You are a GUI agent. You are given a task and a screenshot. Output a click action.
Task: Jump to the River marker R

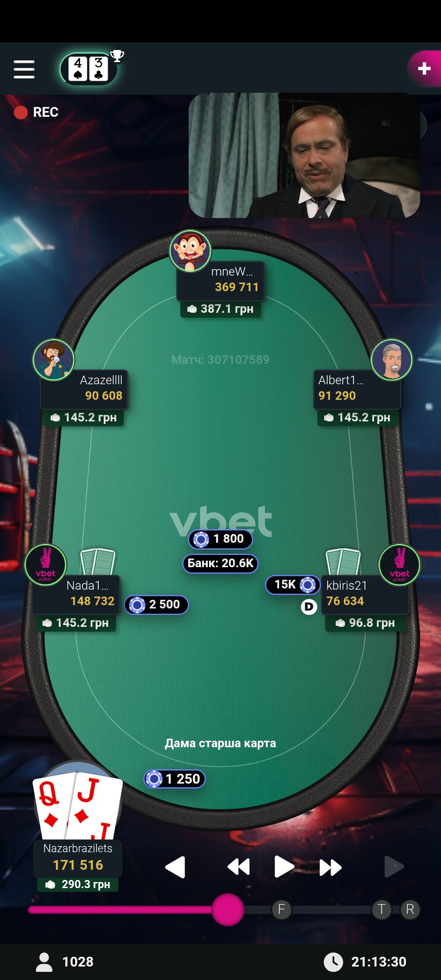click(x=410, y=909)
